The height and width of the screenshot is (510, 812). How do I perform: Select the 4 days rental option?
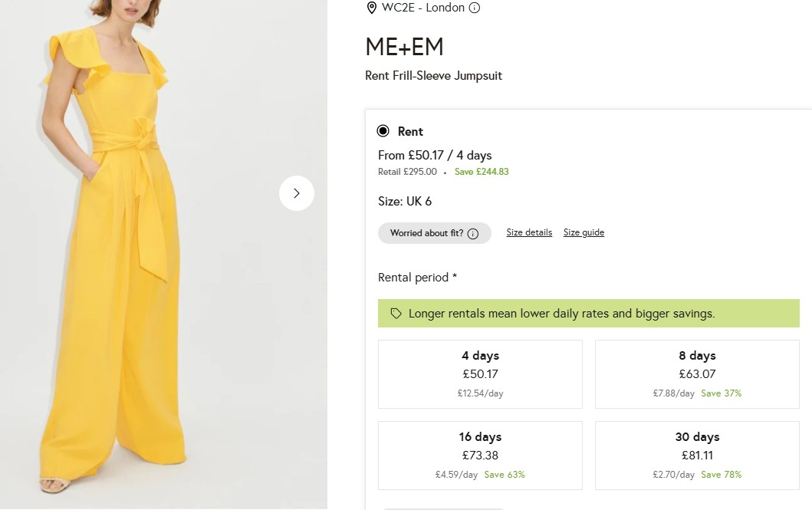480,373
